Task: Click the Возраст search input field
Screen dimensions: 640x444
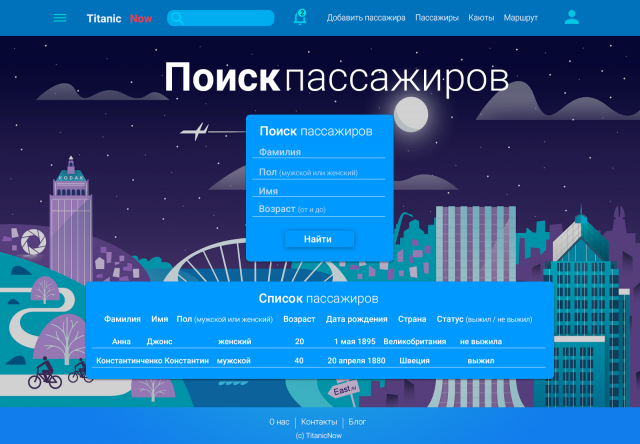Action: point(319,209)
